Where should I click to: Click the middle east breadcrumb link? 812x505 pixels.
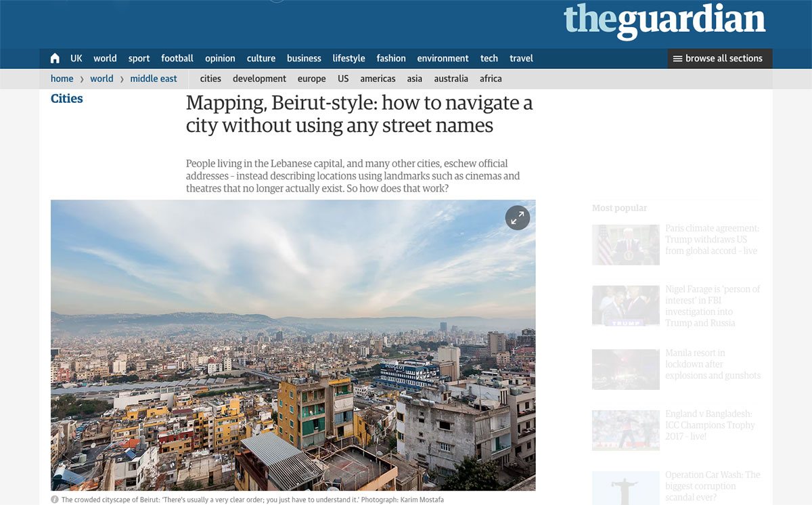154,79
